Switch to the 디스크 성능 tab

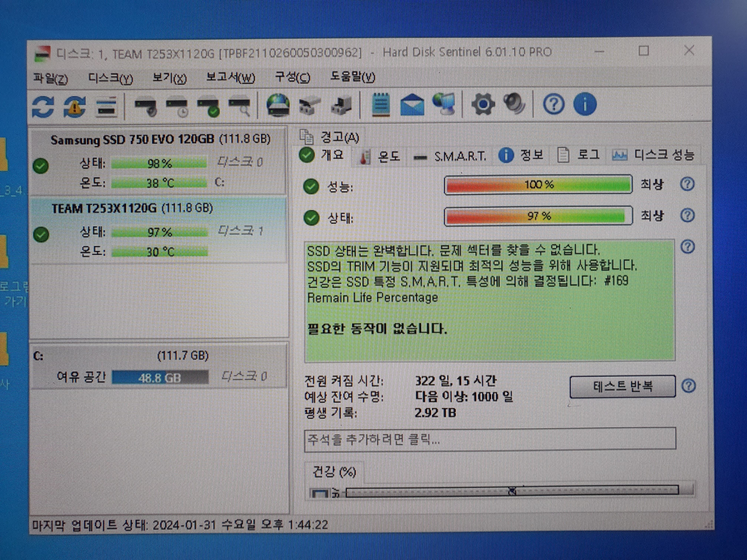(653, 155)
